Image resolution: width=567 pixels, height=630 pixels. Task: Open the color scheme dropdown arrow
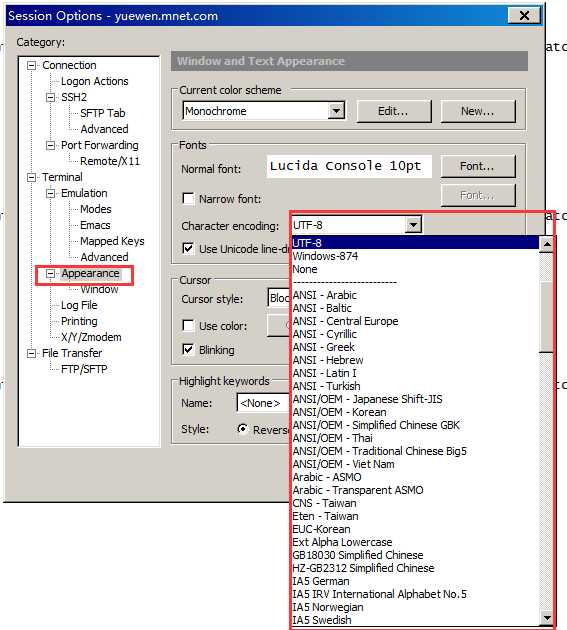(x=336, y=111)
